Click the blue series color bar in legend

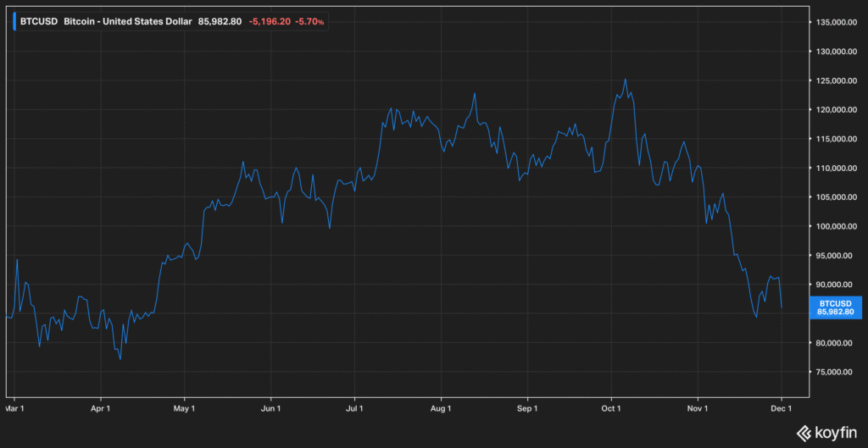coord(14,21)
